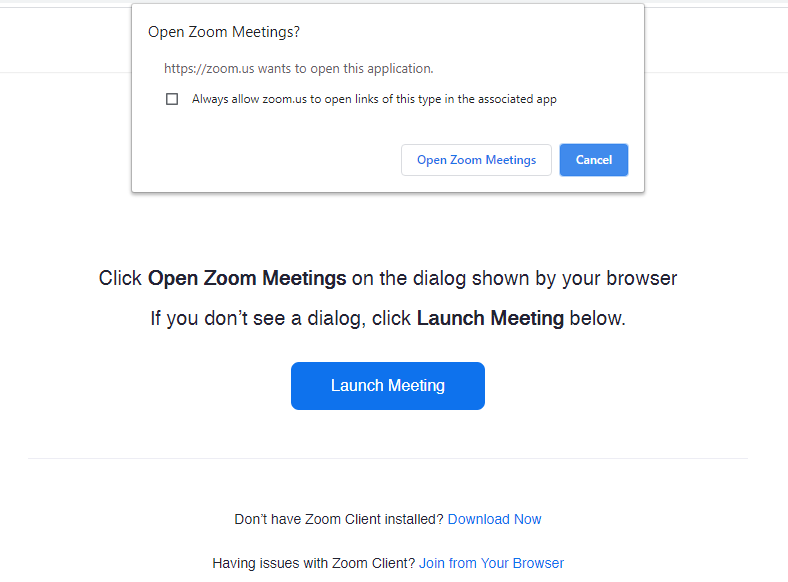Click the 'Having issues with Zoom Client?' text
This screenshot has width=788, height=582.
tap(313, 563)
